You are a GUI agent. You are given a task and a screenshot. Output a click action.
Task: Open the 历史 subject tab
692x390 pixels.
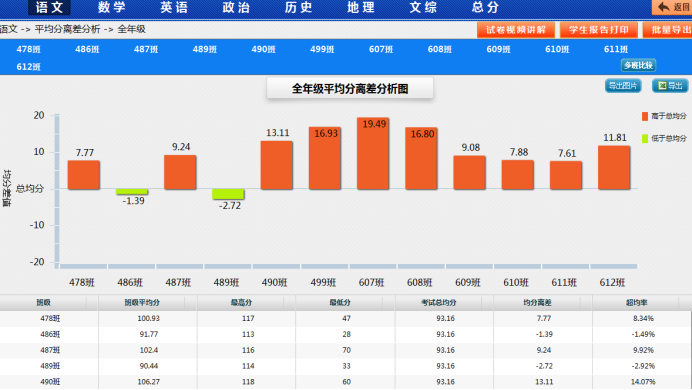tap(298, 8)
